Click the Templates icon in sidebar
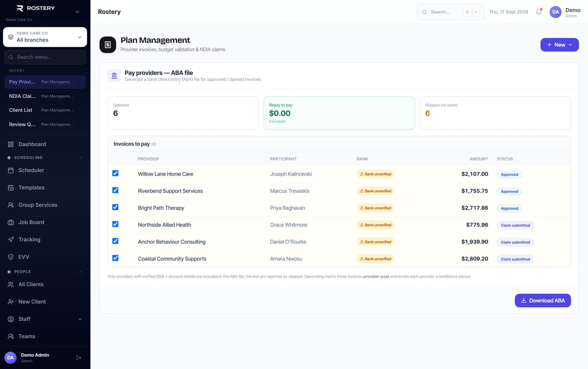 tap(11, 188)
